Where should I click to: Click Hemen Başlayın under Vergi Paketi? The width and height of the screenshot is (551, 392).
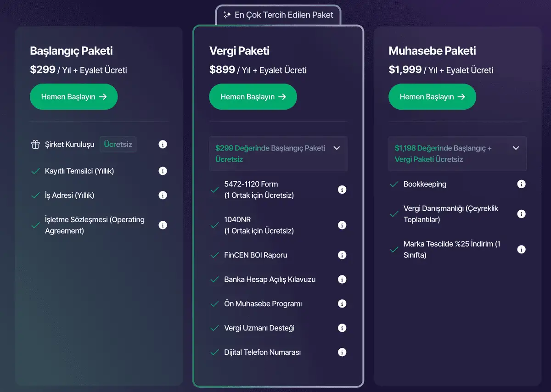pyautogui.click(x=253, y=97)
